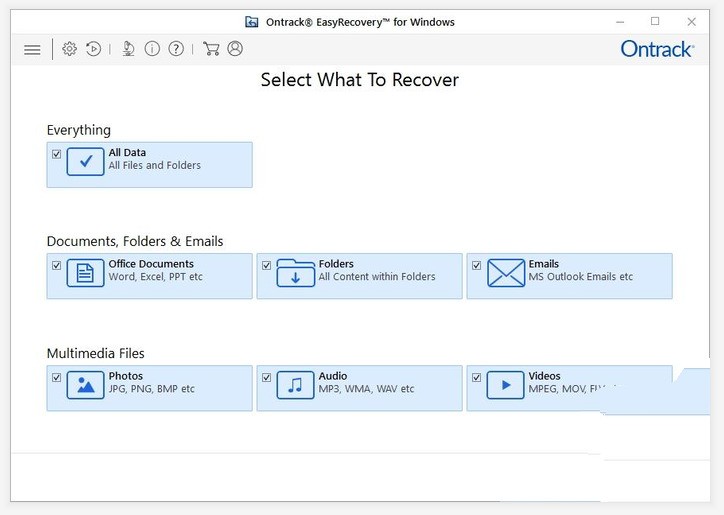This screenshot has width=724, height=515.
Task: Click Documents, Folders & Emails heading
Action: (135, 241)
